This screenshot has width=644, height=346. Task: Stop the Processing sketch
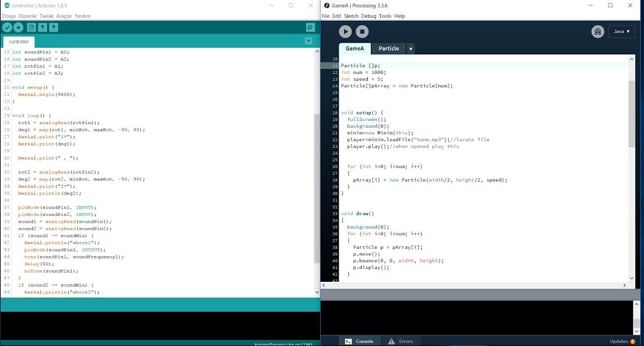point(362,31)
